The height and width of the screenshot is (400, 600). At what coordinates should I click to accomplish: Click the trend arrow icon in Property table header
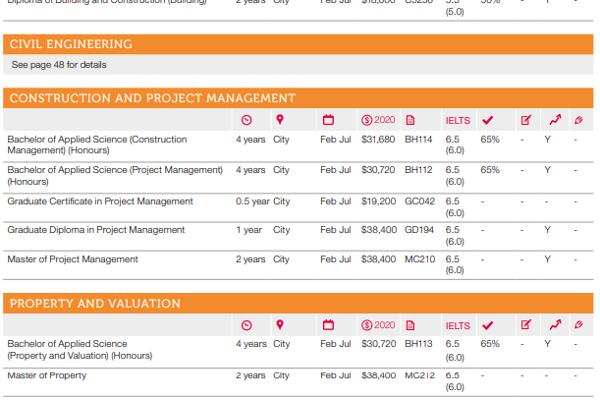555,325
